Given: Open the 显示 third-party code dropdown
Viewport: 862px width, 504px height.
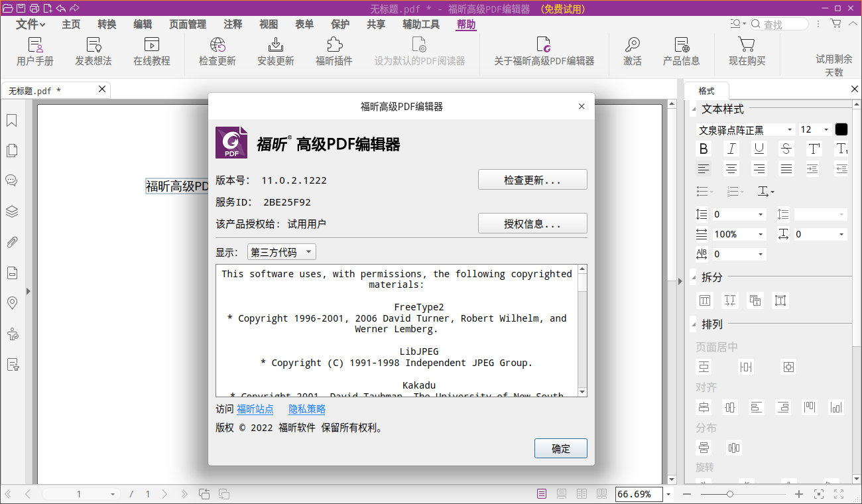Looking at the screenshot, I should [281, 252].
